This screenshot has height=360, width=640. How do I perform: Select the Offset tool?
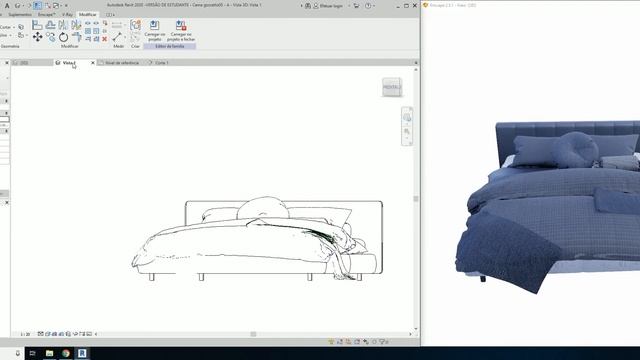point(51,25)
